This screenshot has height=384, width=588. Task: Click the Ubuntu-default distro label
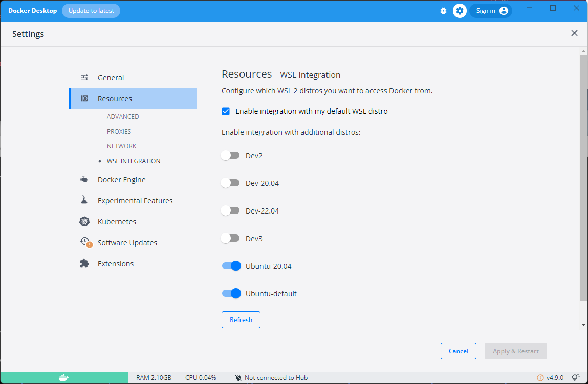point(271,294)
